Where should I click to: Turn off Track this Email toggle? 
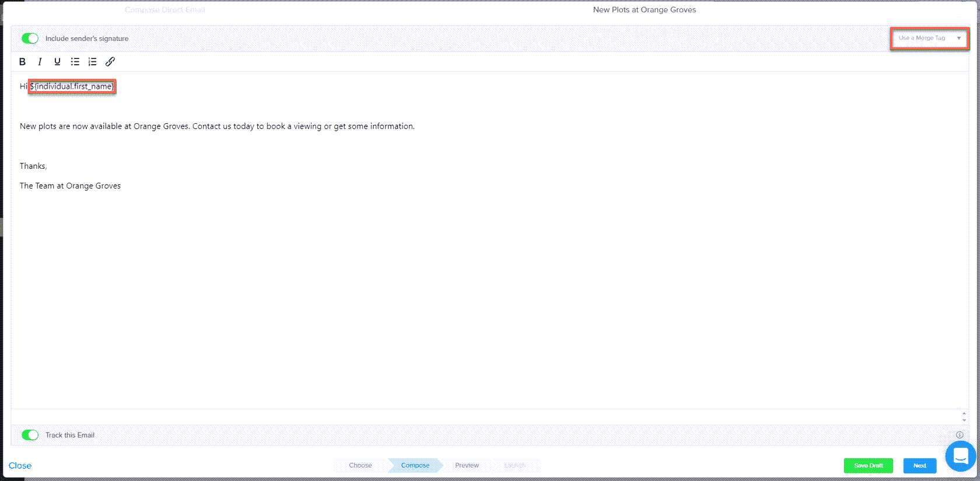click(x=30, y=435)
